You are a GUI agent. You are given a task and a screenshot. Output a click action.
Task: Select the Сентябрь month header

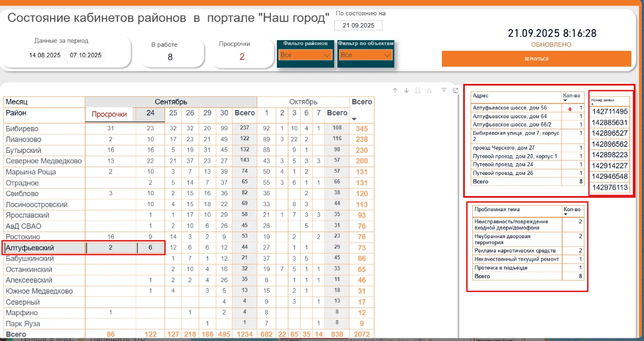point(171,102)
